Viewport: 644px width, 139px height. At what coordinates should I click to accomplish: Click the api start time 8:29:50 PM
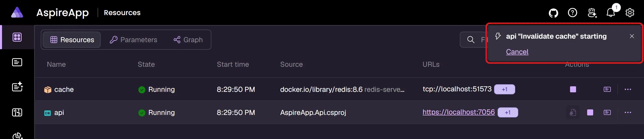tap(236, 112)
